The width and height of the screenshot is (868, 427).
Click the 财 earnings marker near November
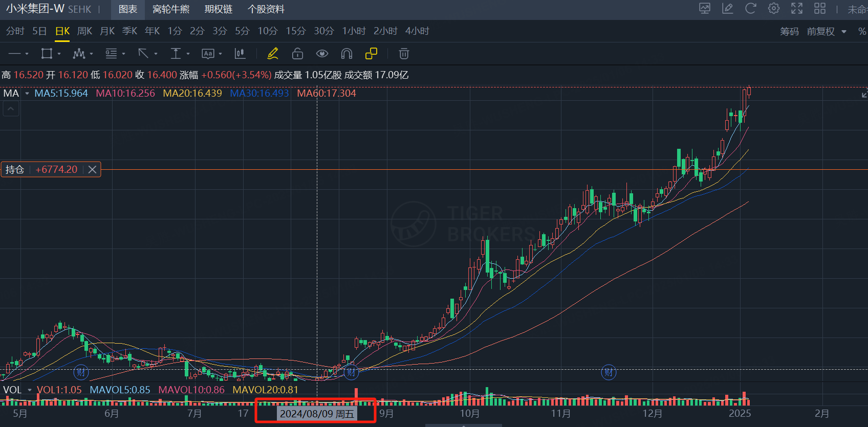pos(609,372)
